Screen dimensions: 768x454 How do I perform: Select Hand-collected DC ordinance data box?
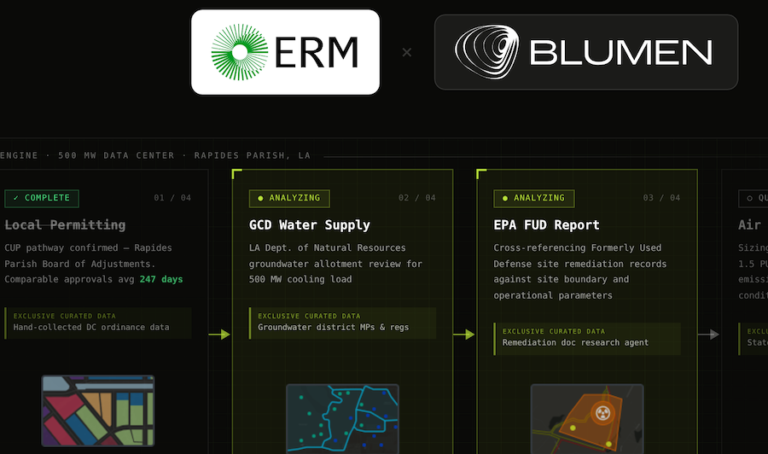coord(98,323)
